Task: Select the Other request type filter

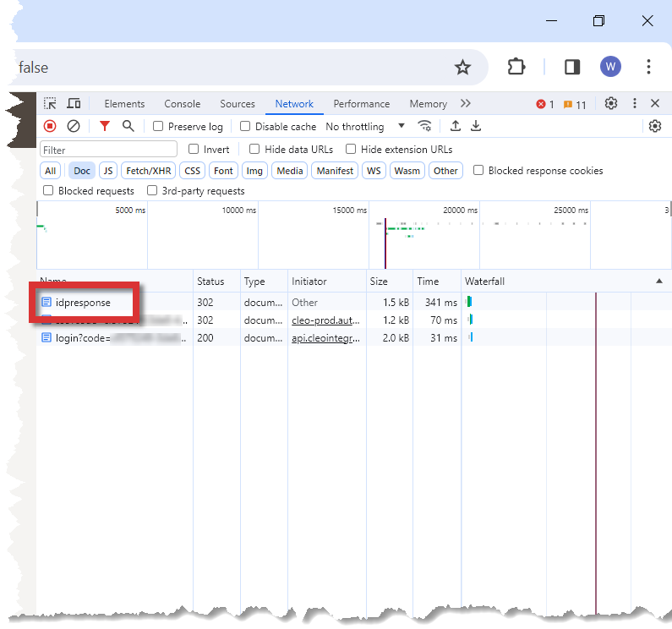Action: [445, 171]
